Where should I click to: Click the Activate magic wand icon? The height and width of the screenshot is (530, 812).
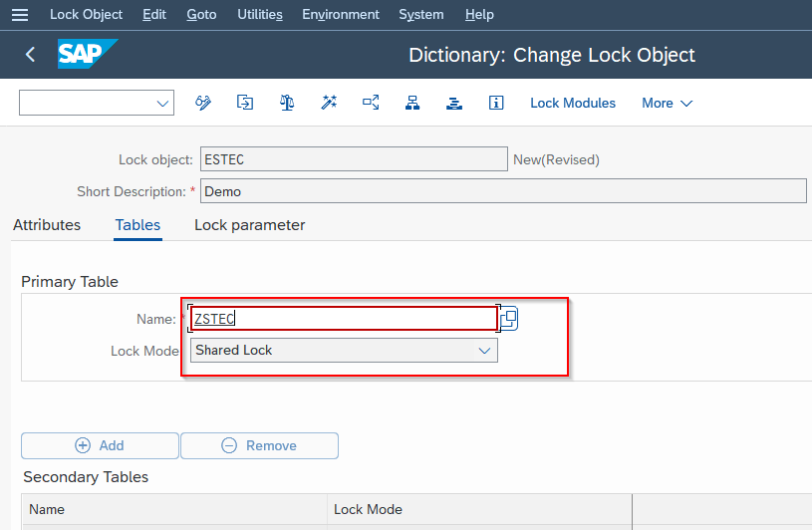[329, 103]
